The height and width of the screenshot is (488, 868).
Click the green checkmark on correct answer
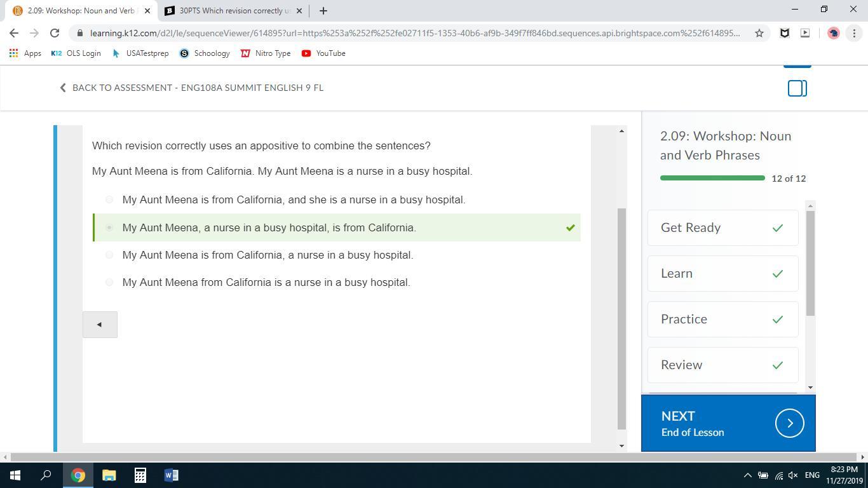570,227
